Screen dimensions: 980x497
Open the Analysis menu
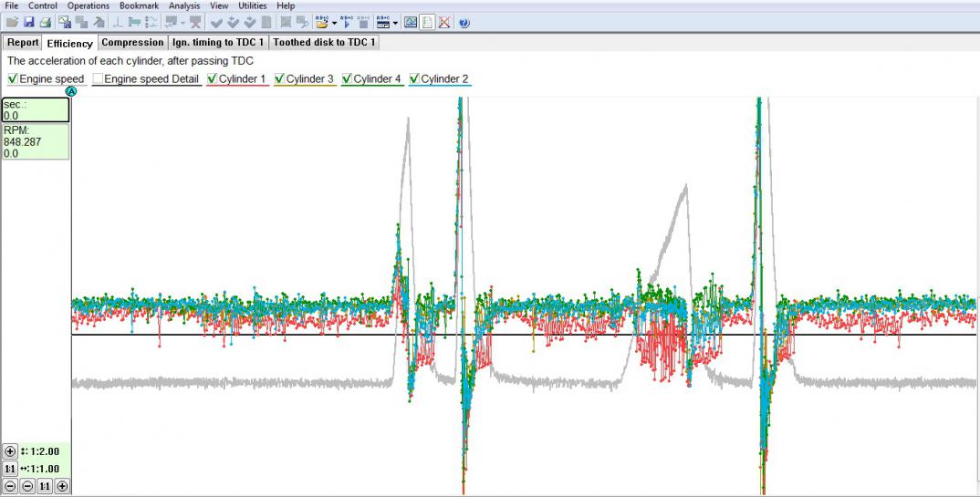click(x=183, y=5)
